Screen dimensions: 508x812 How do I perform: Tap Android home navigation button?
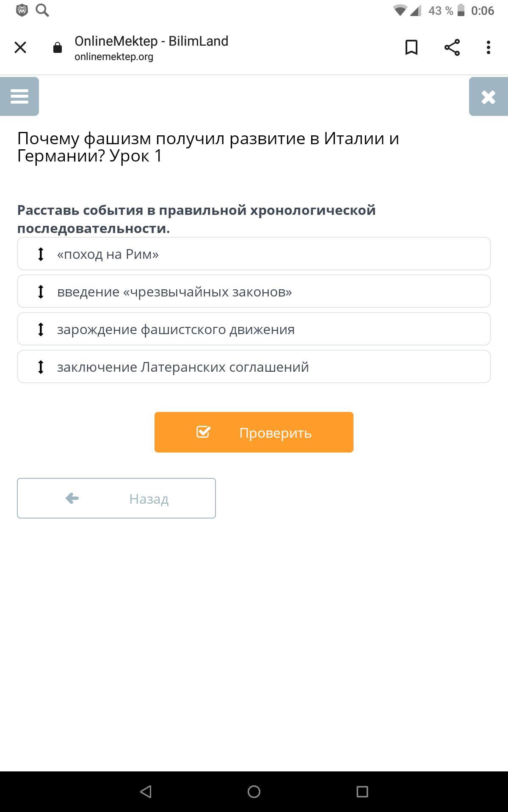click(x=254, y=792)
